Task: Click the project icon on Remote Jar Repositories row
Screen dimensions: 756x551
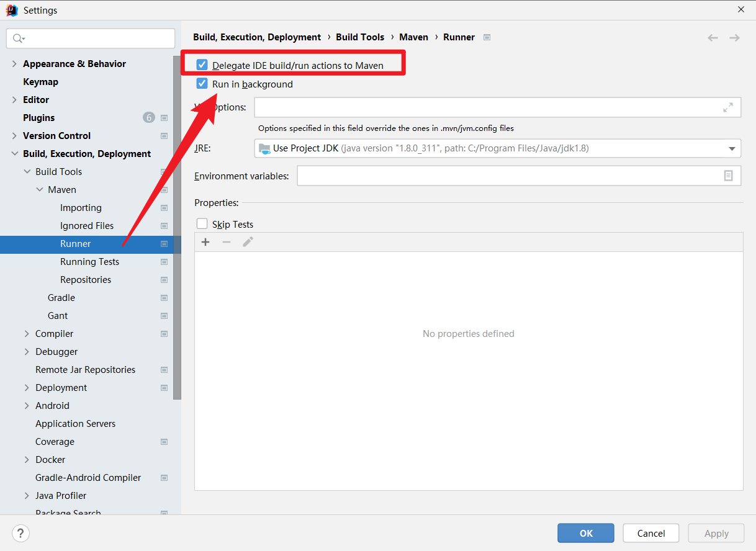Action: click(164, 370)
